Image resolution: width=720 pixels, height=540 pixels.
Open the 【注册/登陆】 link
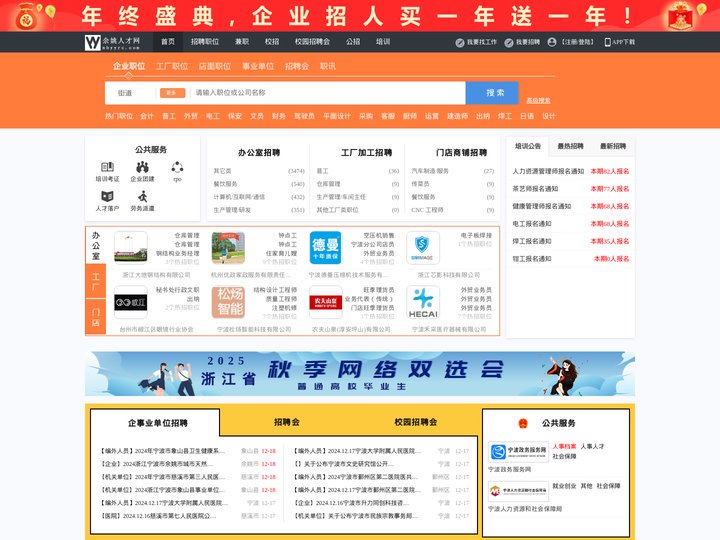[577, 42]
